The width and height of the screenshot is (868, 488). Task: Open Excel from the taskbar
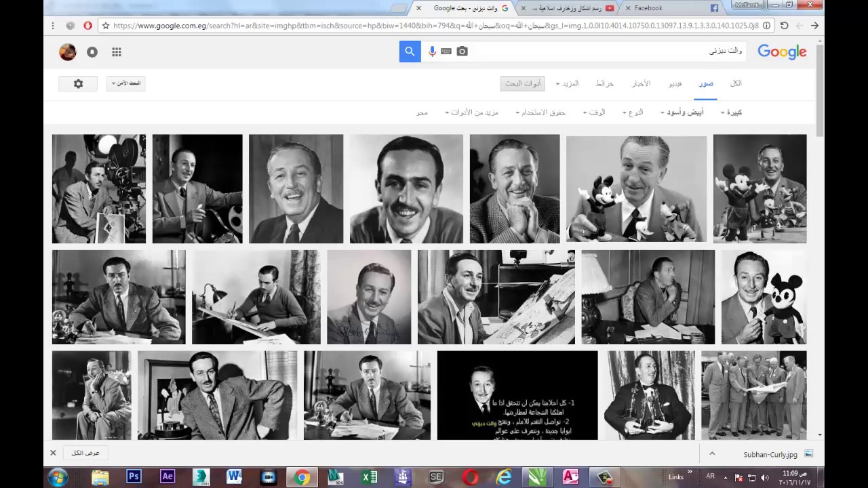click(369, 477)
